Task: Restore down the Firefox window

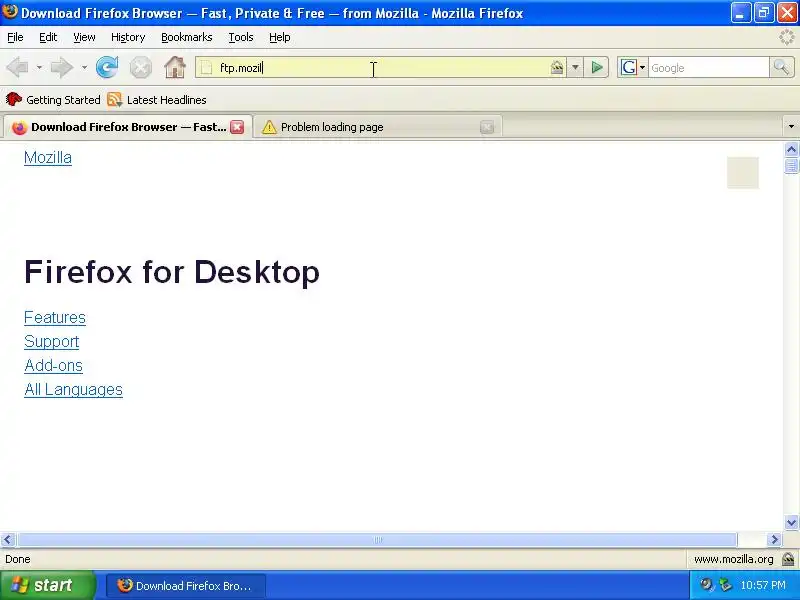Action: (764, 13)
